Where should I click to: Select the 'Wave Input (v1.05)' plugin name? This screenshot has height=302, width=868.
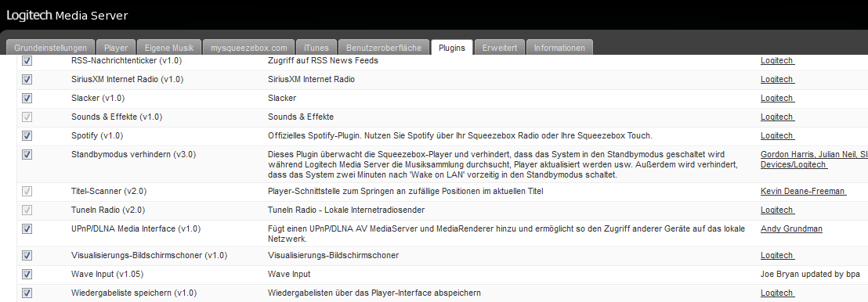(107, 274)
